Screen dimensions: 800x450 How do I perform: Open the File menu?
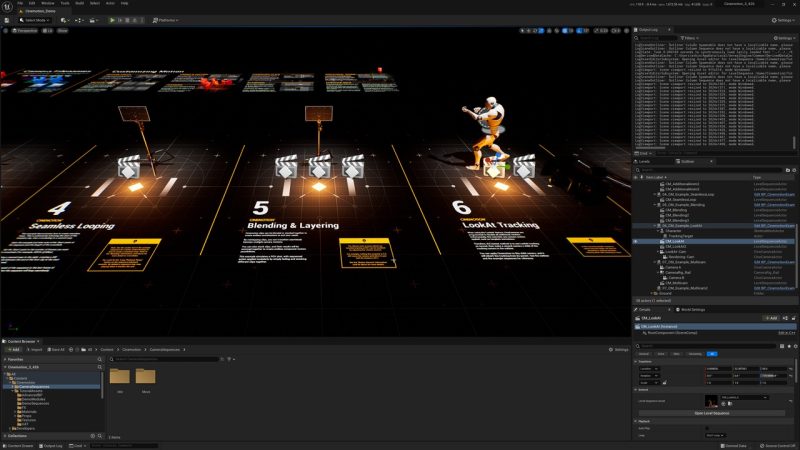click(x=20, y=3)
